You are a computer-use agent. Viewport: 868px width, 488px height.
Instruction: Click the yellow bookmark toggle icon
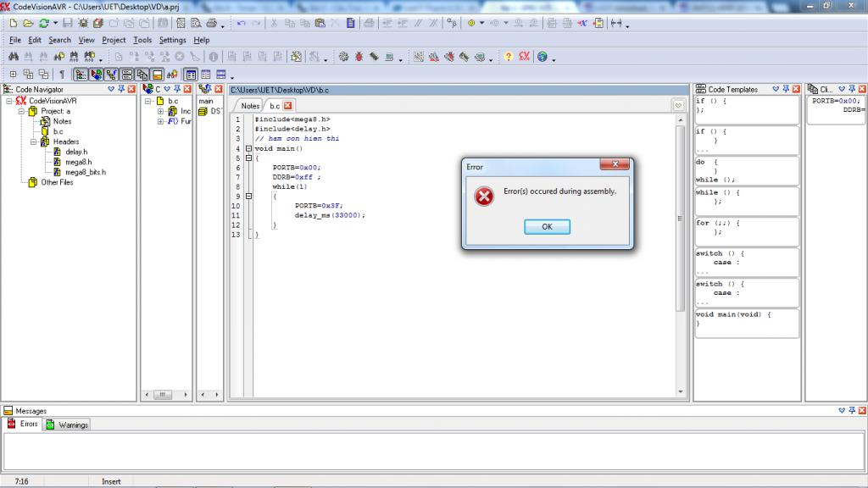[471, 23]
